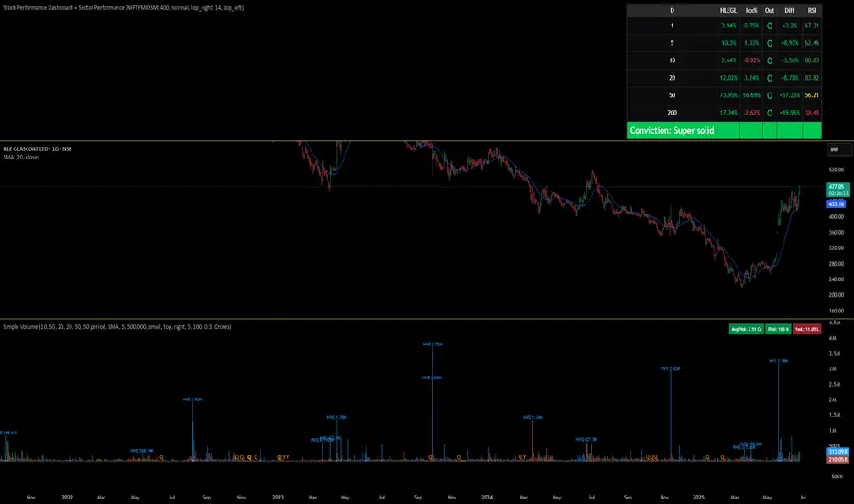Click the AvgPrcL green volume badge
Image resolution: width=854 pixels, height=504 pixels.
739,327
